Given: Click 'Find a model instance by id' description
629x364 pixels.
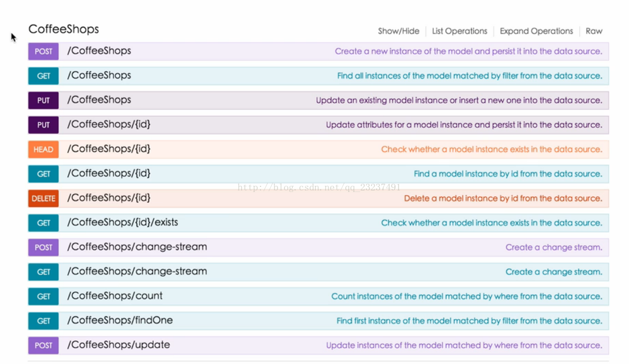Looking at the screenshot, I should 508,174.
